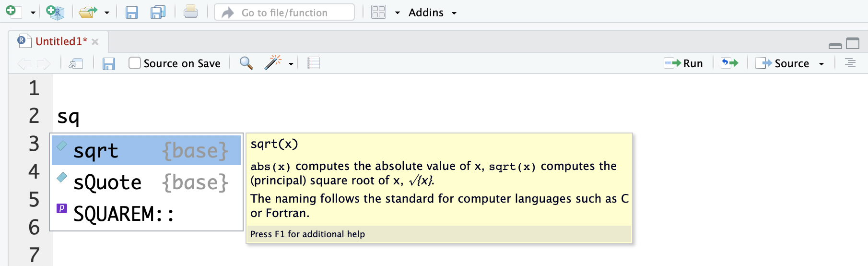Viewport: 868px width, 266px height.
Task: Select the Untitled1 document tab
Action: coord(61,42)
